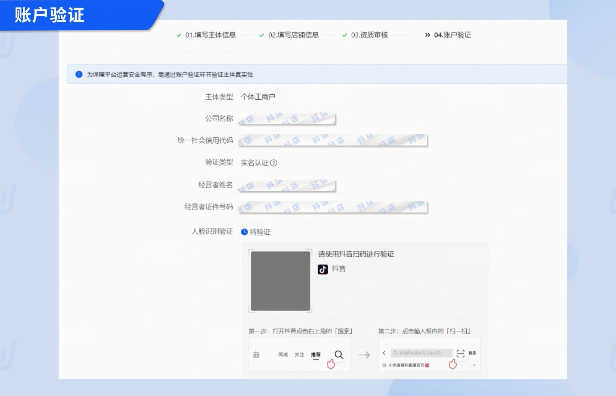Viewport: 616px width, 396px height.
Task: Click the masked 公司名称 value
Action: (x=287, y=119)
